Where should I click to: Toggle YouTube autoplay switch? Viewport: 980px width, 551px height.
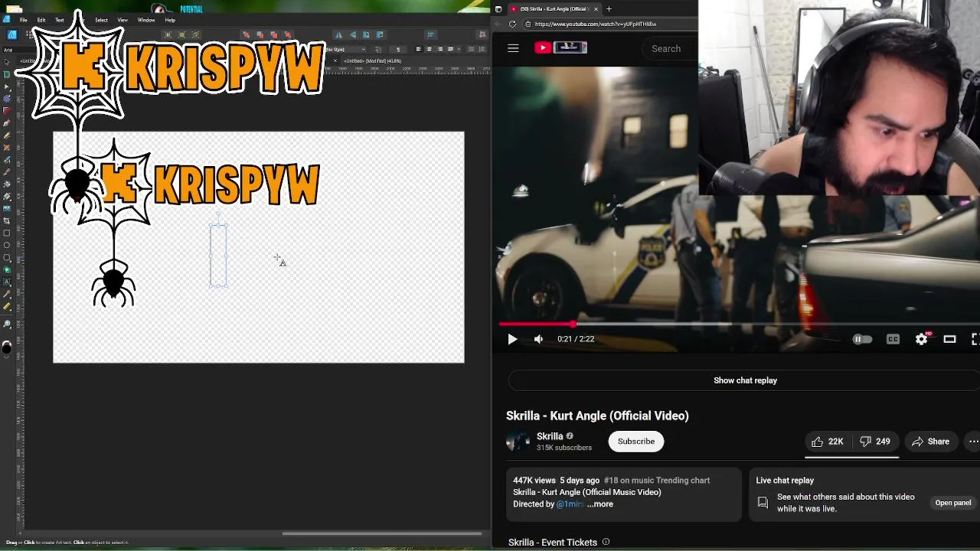tap(861, 339)
